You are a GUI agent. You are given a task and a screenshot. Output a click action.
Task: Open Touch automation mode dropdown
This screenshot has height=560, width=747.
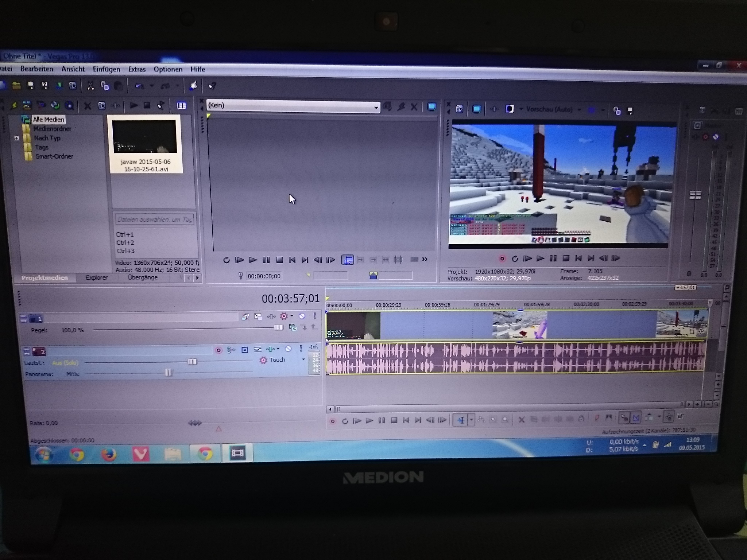(x=303, y=359)
